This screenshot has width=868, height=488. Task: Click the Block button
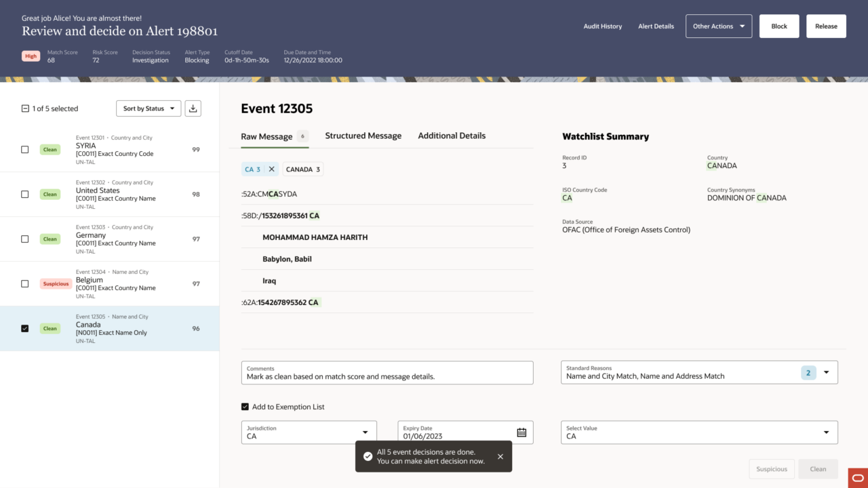coord(779,26)
